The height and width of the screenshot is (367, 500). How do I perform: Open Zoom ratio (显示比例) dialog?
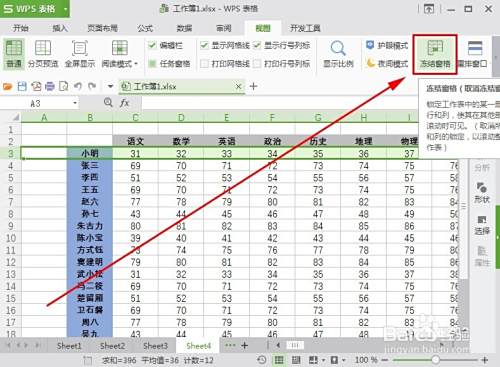click(x=338, y=53)
